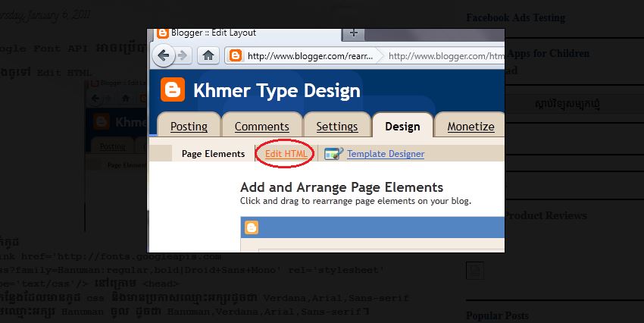Open the Monetize tab
The height and width of the screenshot is (323, 644).
pyautogui.click(x=470, y=127)
